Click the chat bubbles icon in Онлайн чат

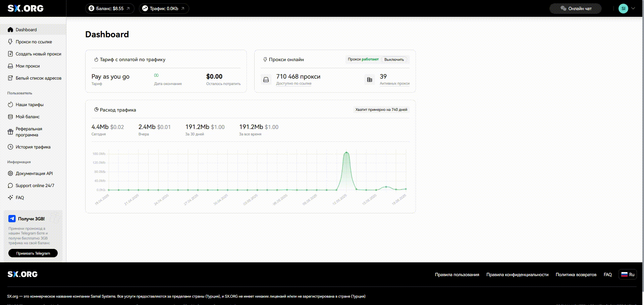[563, 8]
